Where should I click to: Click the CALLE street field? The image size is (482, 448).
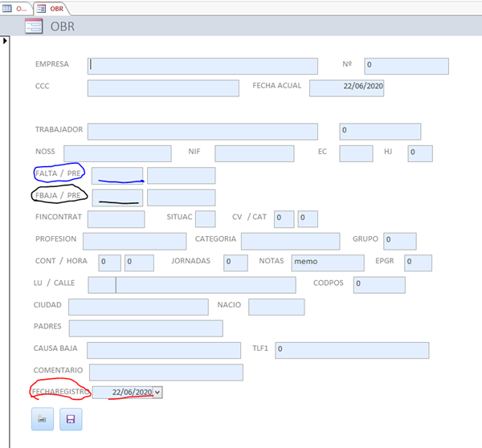click(206, 285)
